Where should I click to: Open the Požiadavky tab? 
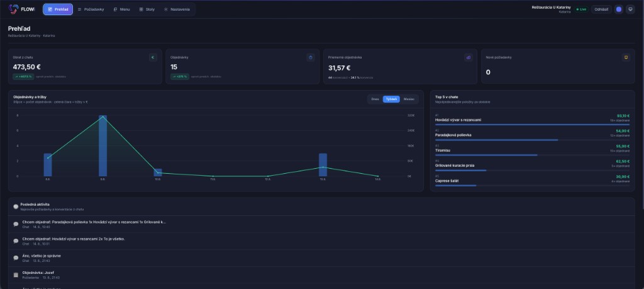pyautogui.click(x=91, y=9)
